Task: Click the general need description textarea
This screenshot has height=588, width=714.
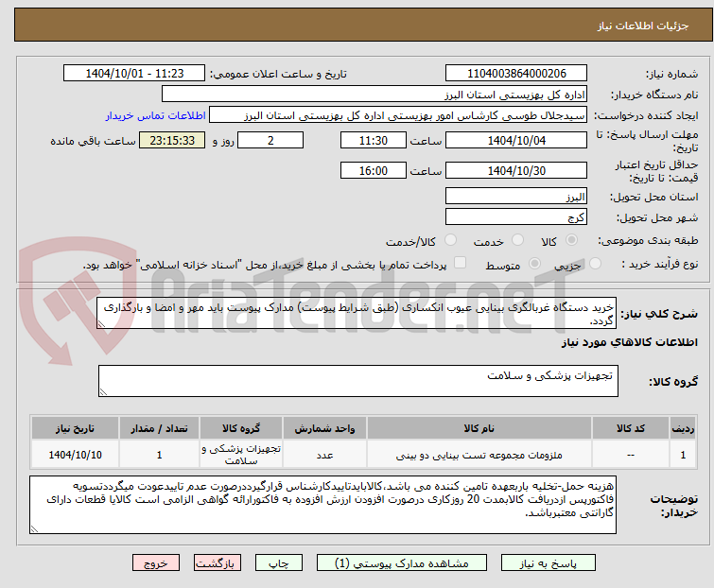Action: pos(357,313)
